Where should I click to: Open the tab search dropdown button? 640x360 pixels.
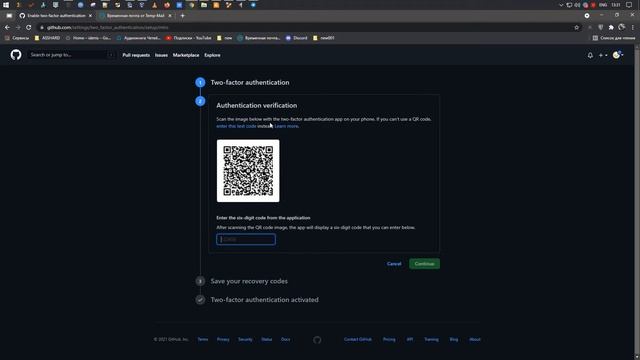tap(587, 16)
